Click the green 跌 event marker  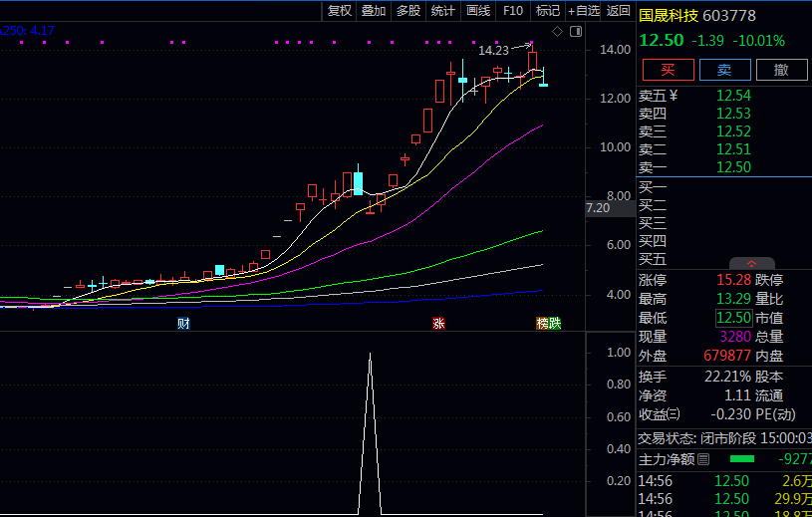click(555, 323)
